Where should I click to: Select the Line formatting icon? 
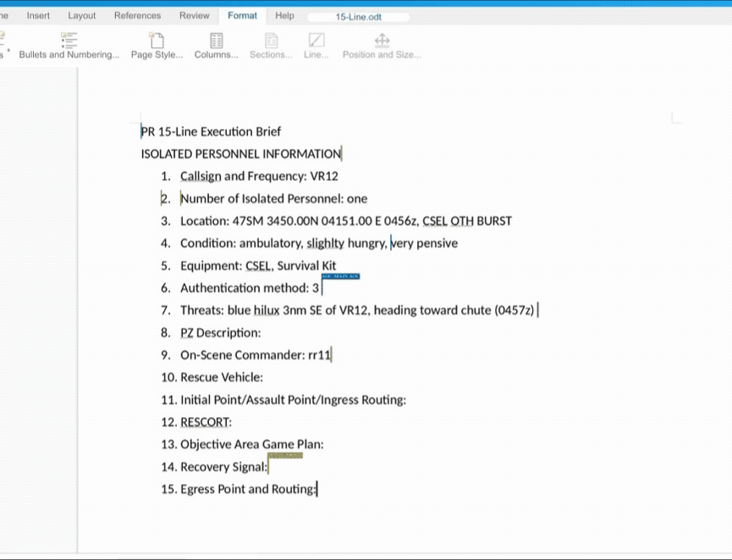316,46
